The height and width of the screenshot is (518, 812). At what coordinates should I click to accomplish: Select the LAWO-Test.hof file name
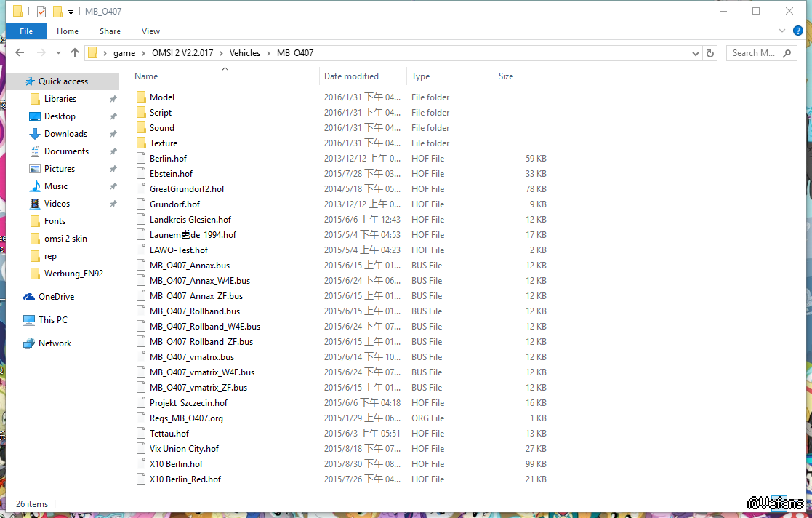pos(179,250)
